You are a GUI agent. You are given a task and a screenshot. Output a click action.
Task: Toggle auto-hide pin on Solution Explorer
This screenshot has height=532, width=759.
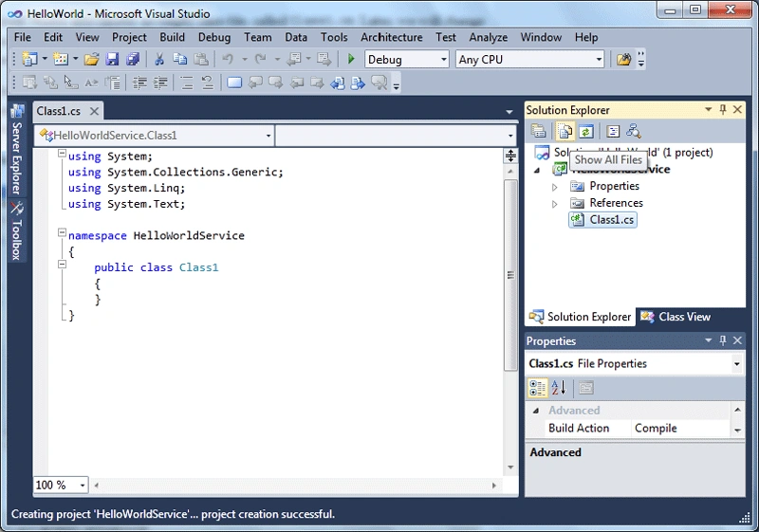click(x=723, y=110)
